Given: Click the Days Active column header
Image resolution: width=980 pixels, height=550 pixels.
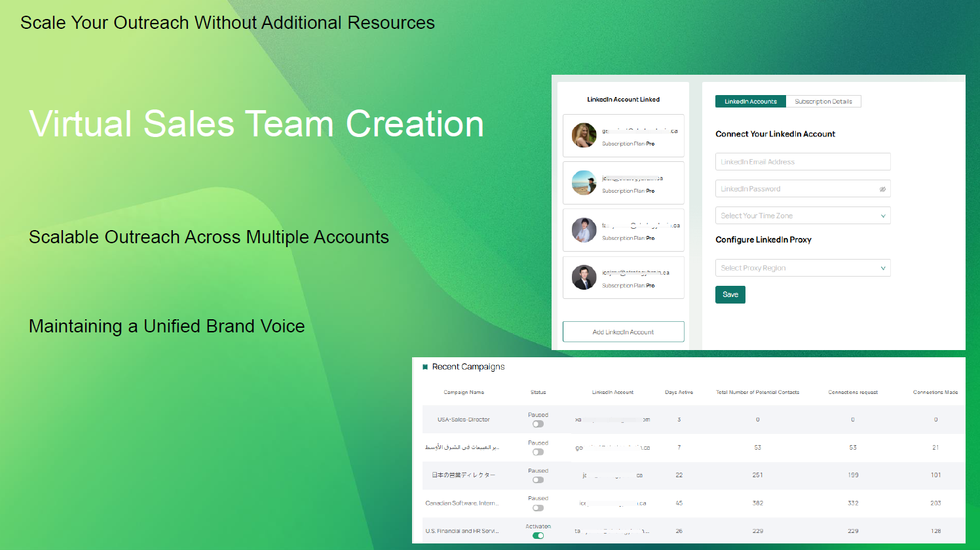Looking at the screenshot, I should [x=679, y=392].
